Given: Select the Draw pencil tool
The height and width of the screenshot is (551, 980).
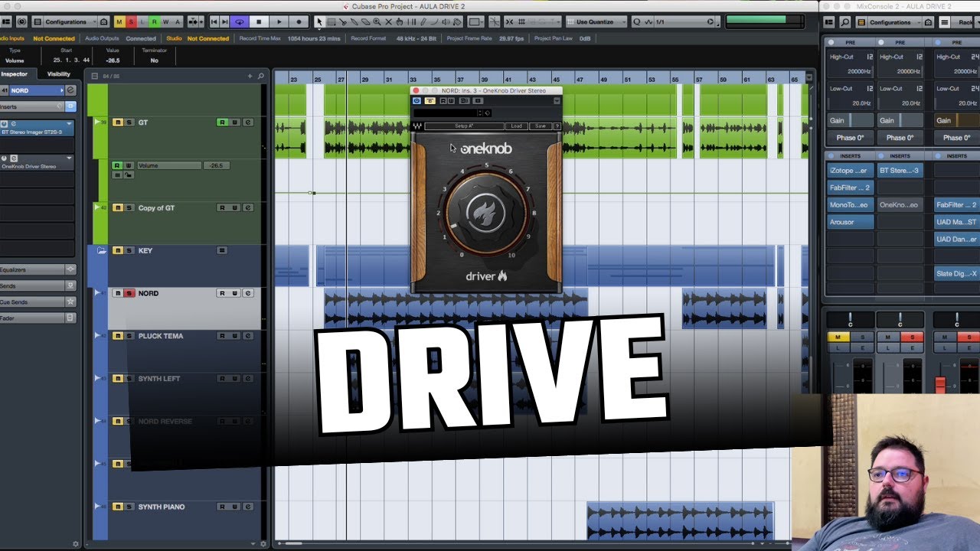Looking at the screenshot, I should pyautogui.click(x=423, y=21).
